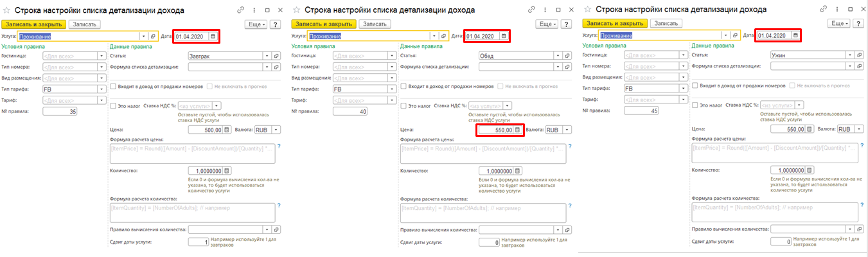The image size is (868, 257).
Task: Focus № правила field with value 45
Action: (x=642, y=110)
